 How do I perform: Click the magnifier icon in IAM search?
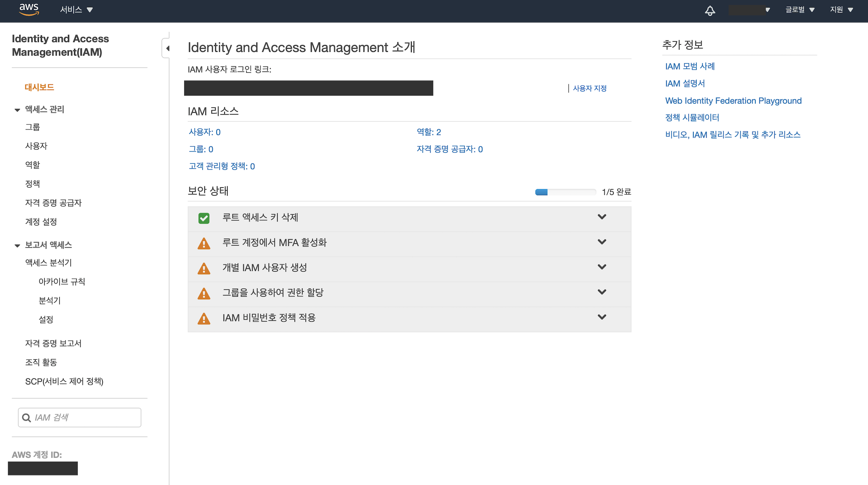pyautogui.click(x=26, y=418)
